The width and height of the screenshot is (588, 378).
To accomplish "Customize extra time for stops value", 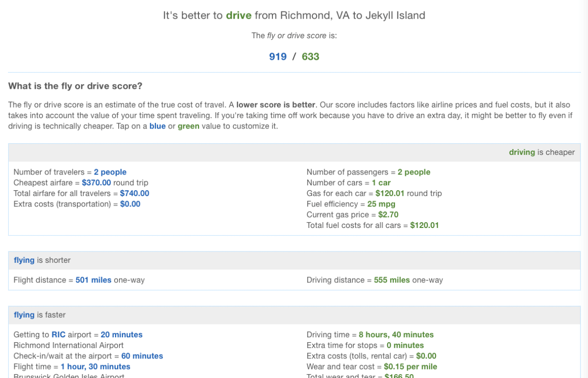I will (401, 346).
